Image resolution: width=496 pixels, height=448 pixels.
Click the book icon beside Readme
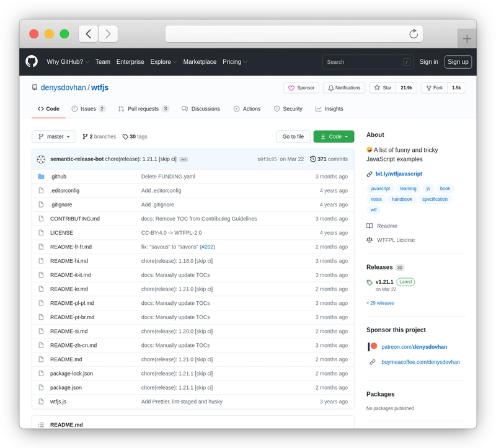click(x=370, y=226)
